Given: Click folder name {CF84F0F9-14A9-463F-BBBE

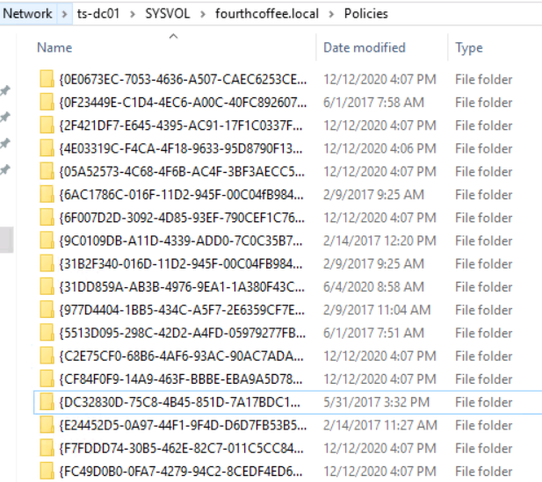Looking at the screenshot, I should pyautogui.click(x=181, y=379).
